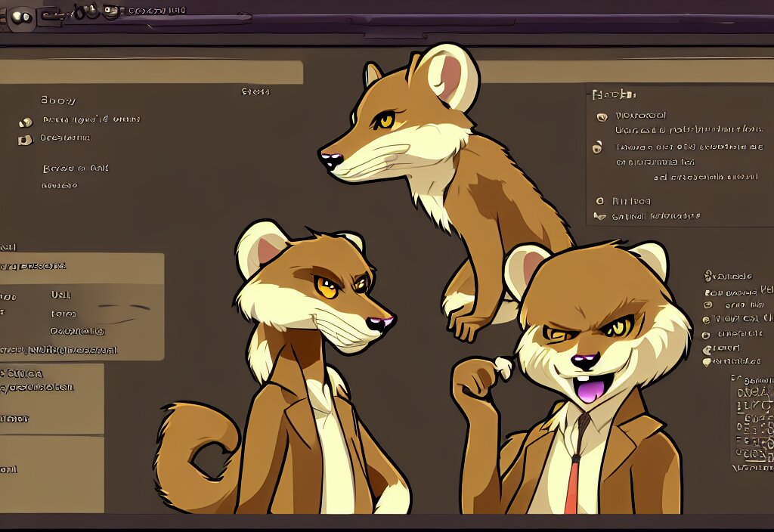Expand the arrow item at the bottom of the upper-right panel
Screen dimensions: 774x532
600,217
